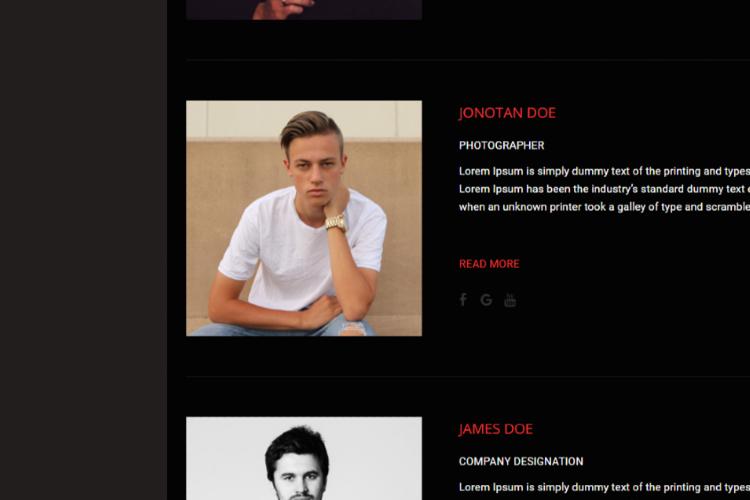This screenshot has height=500, width=750.
Task: Click the first line of Jonotan's bio text
Action: click(x=604, y=171)
